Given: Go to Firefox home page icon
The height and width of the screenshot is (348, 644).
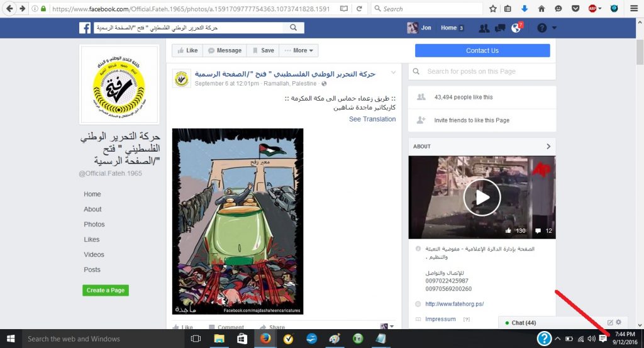Looking at the screenshot, I should pos(541,9).
